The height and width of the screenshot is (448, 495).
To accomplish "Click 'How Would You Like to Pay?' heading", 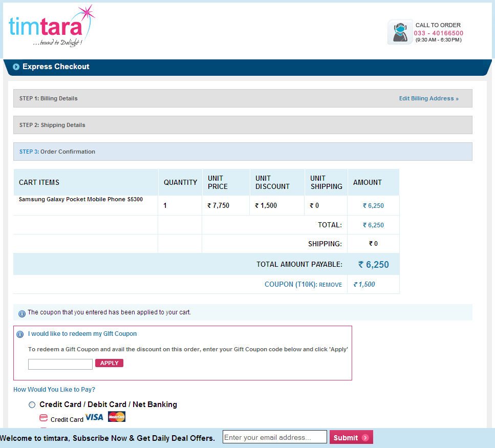I will click(x=54, y=390).
